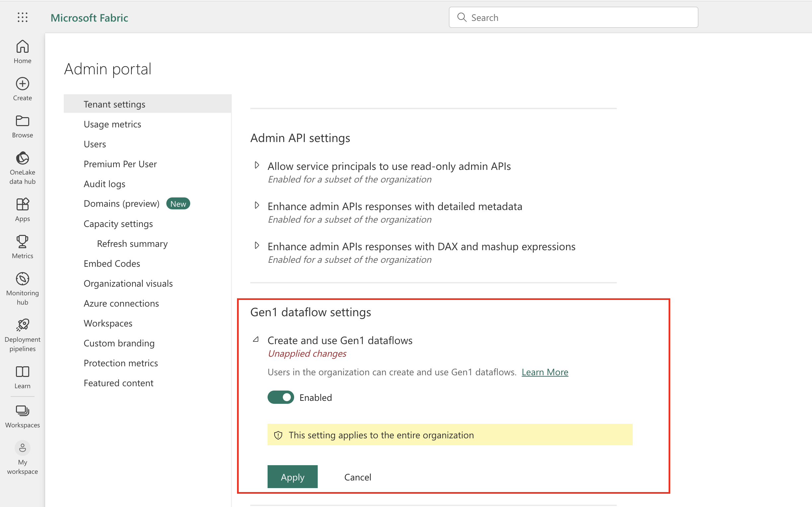Turn off the Enabled toggle for Gen1 dataflows
Screen dimensions: 812x507
[x=281, y=398]
